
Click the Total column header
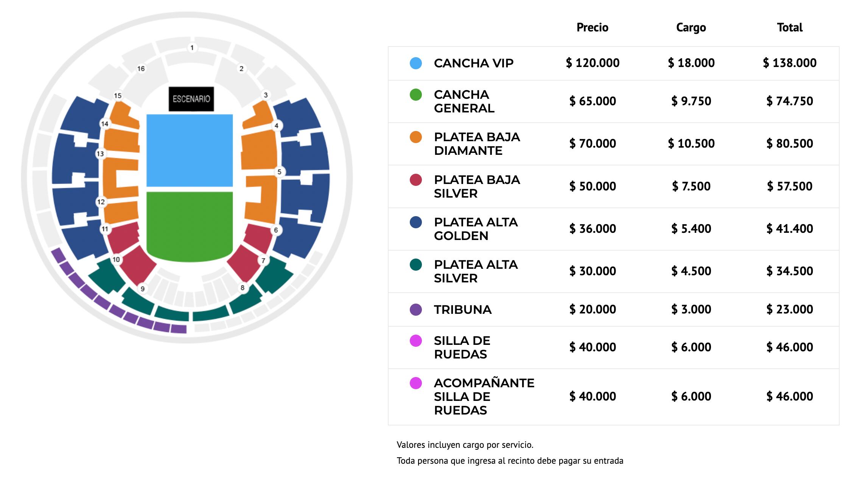790,27
